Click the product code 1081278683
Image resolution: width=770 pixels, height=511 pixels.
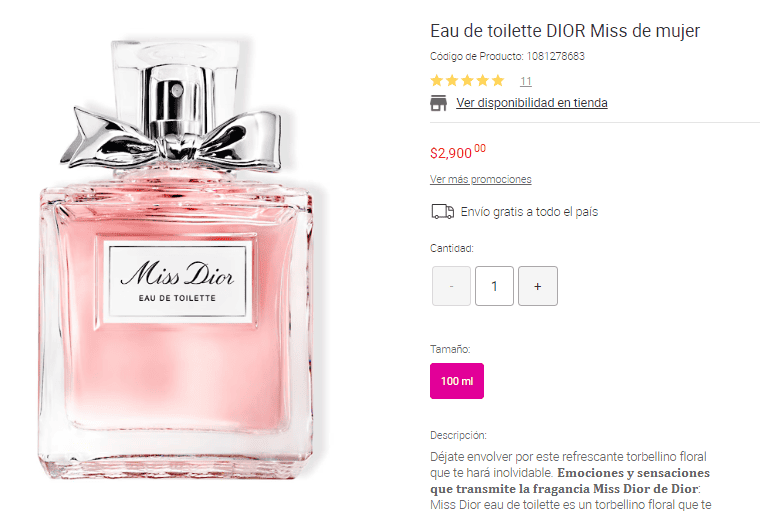tap(556, 56)
